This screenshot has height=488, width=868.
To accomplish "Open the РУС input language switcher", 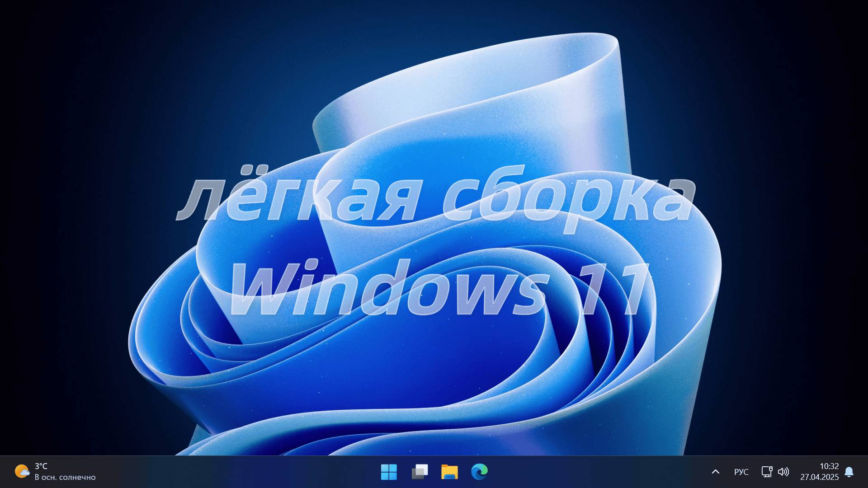I will coord(741,472).
